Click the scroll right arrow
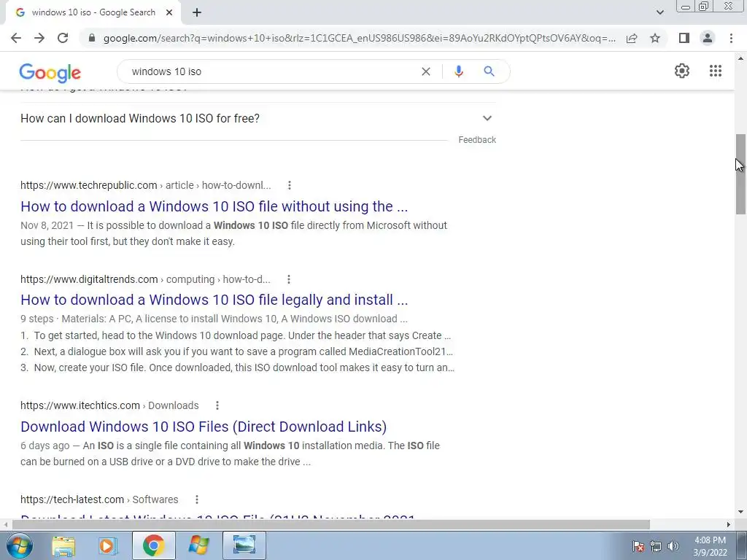Image resolution: width=747 pixels, height=560 pixels. tap(729, 525)
